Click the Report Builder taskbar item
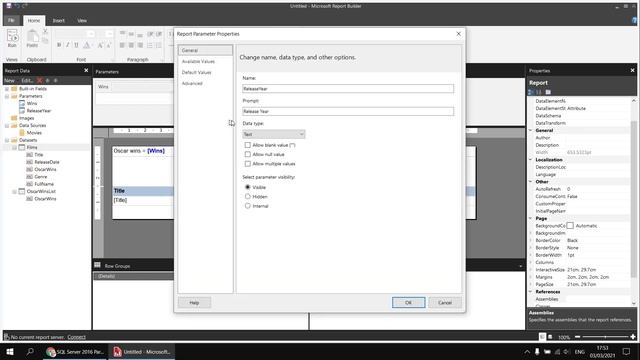 142,352
